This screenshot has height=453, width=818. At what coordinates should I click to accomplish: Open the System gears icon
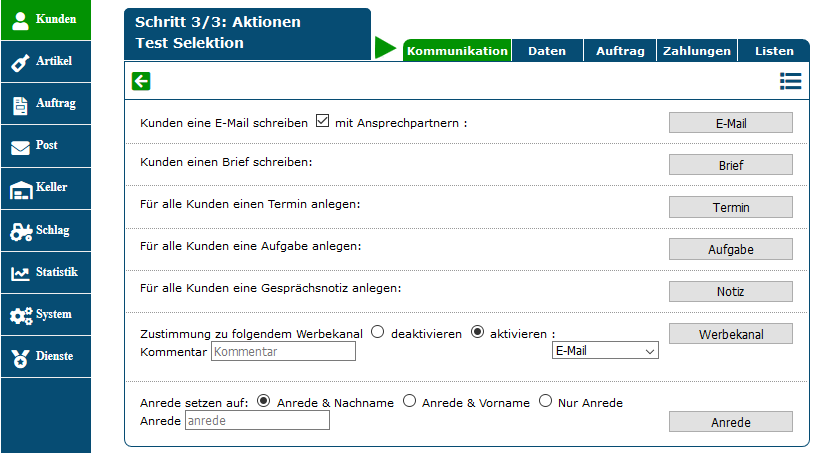[20, 315]
